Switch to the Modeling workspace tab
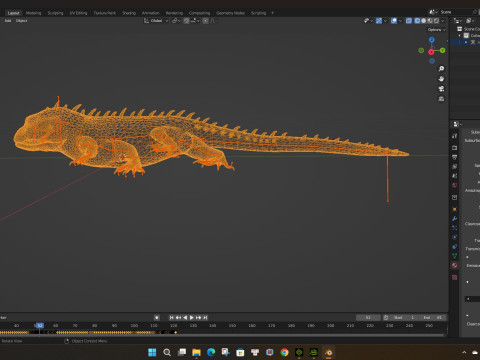 click(33, 13)
